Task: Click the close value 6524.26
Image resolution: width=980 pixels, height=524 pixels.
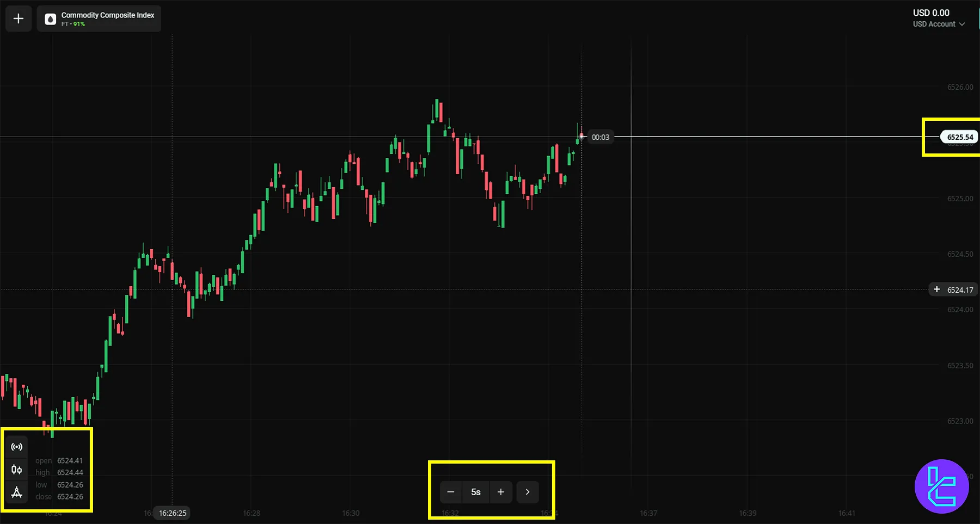Action: click(x=70, y=497)
